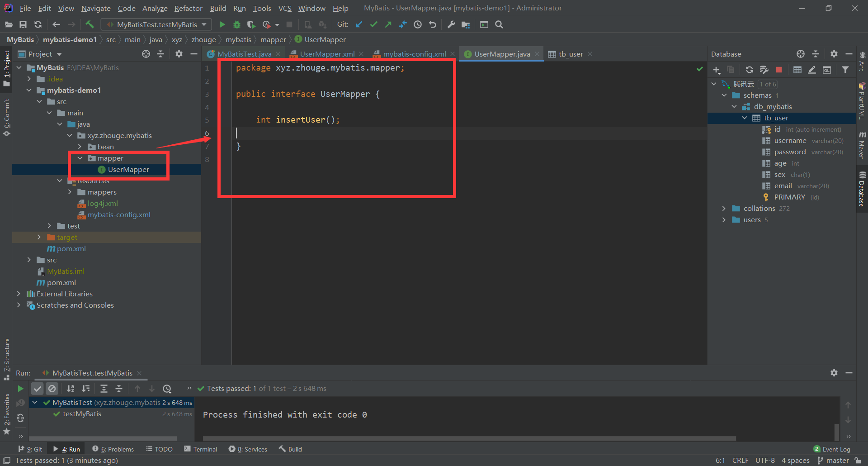Search everywhere with the magnifier icon
Image resolution: width=868 pixels, height=466 pixels.
[x=499, y=24]
